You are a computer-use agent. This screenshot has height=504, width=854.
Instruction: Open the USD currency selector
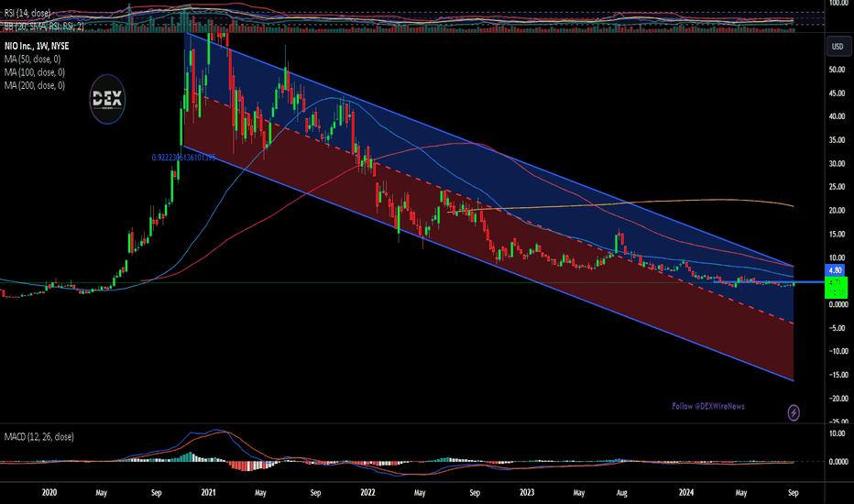[x=838, y=47]
